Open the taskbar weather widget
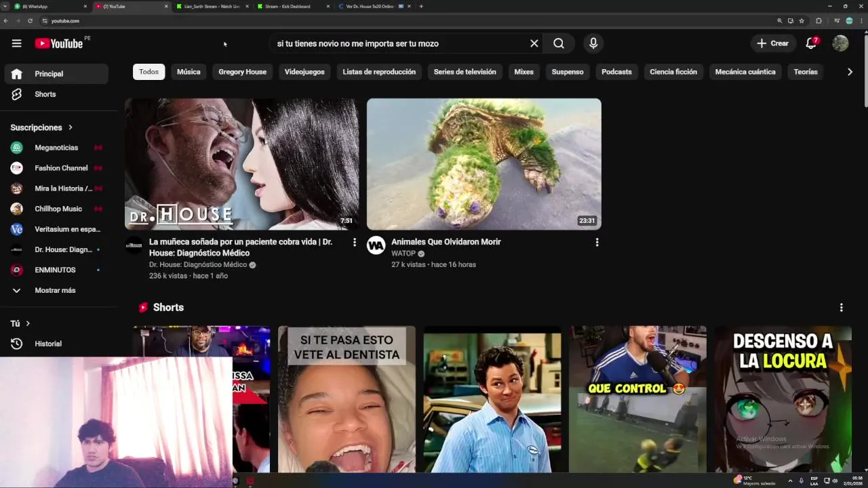The width and height of the screenshot is (868, 488). 755,481
